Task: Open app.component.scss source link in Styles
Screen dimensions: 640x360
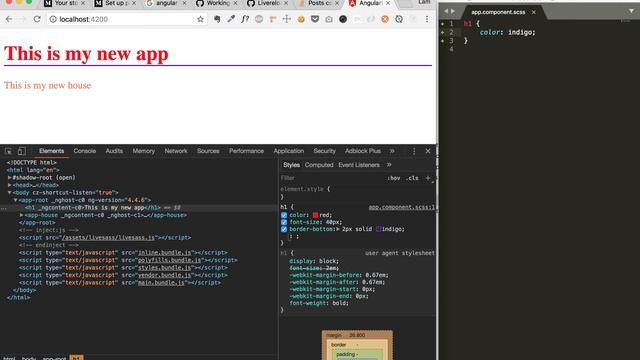Action: [402, 207]
